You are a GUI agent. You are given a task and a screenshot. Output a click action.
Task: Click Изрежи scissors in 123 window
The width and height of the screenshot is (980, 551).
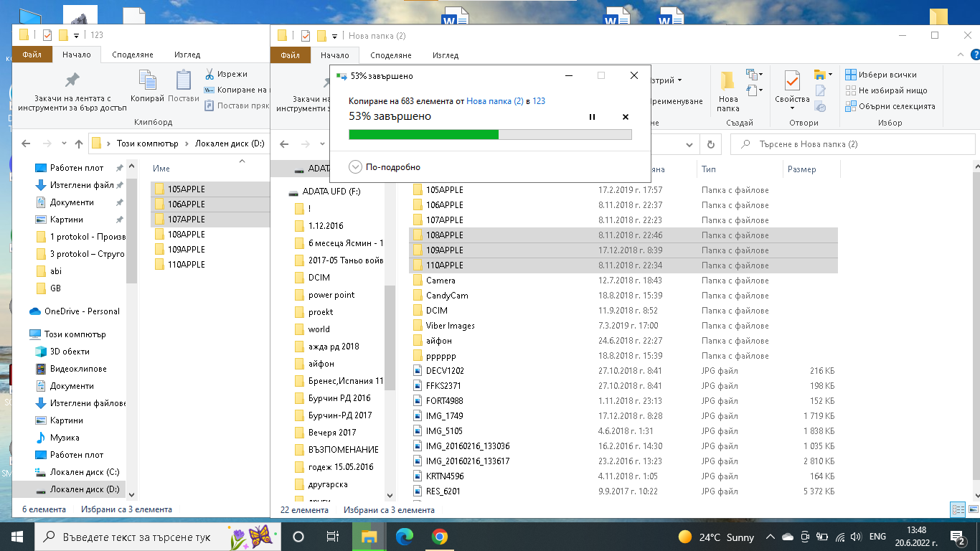pyautogui.click(x=226, y=74)
